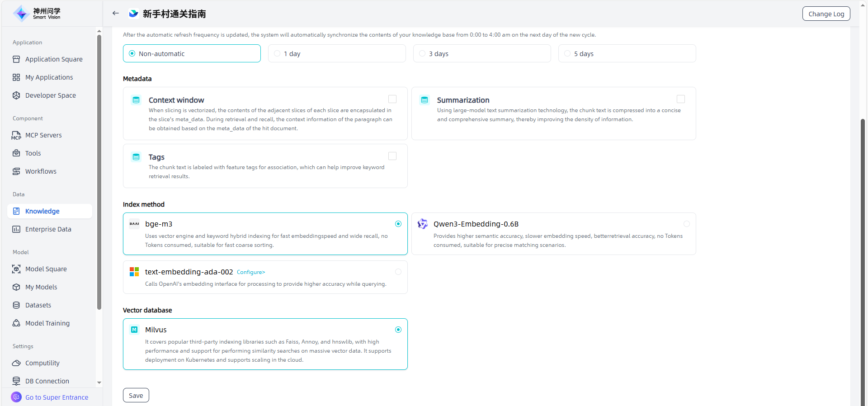Click the Computility cloud icon
The width and height of the screenshot is (868, 406).
coord(16,363)
